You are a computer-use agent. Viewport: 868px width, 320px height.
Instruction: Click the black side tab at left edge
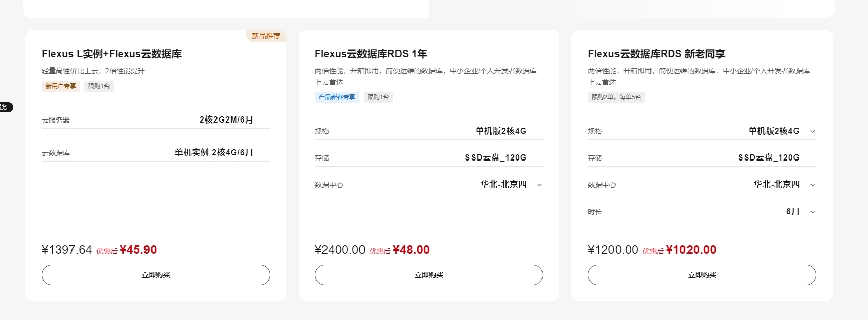pyautogui.click(x=5, y=107)
